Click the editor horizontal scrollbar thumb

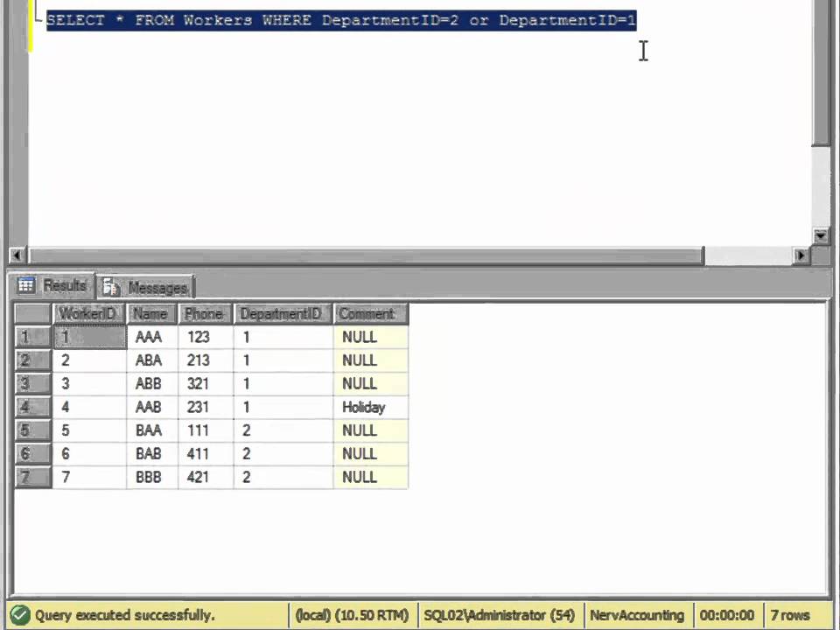coord(366,255)
